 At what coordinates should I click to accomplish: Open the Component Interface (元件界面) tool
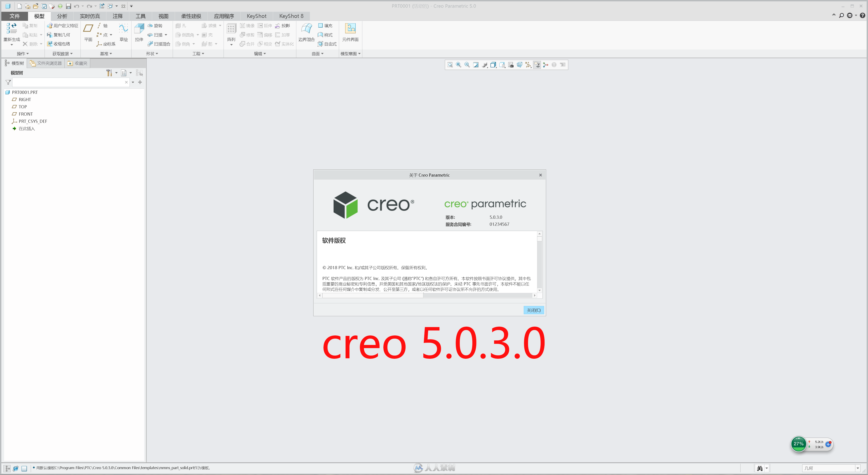pos(350,33)
